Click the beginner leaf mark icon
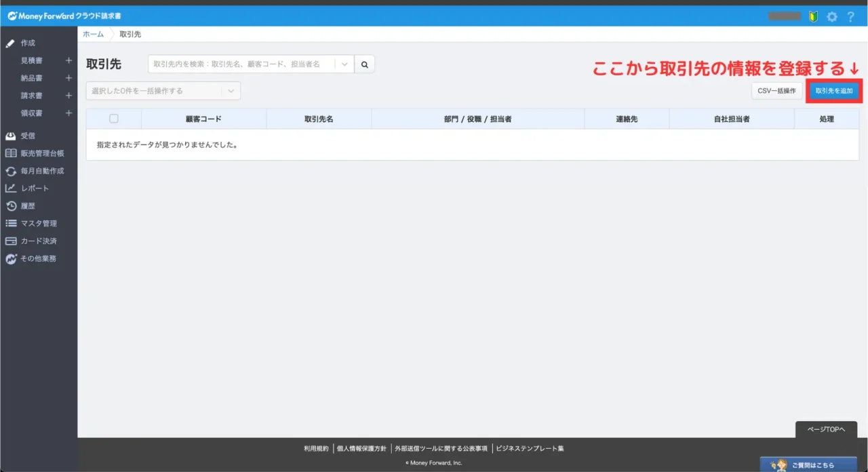The width and height of the screenshot is (868, 472). point(813,16)
